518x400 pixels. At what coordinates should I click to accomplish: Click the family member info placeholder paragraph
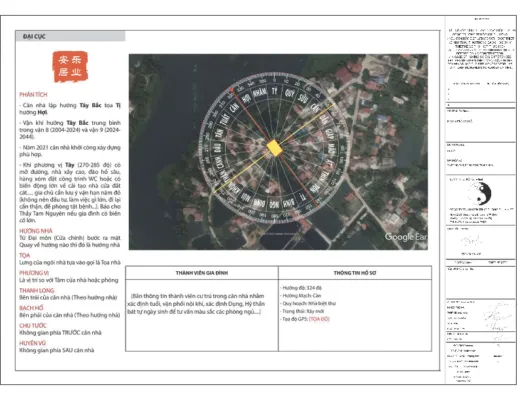(x=196, y=304)
